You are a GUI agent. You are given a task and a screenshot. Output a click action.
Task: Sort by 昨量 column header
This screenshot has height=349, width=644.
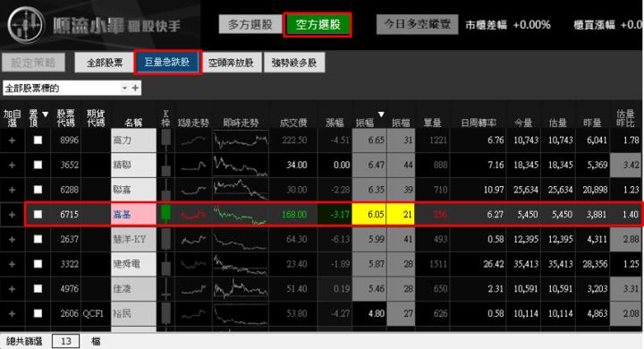point(592,123)
